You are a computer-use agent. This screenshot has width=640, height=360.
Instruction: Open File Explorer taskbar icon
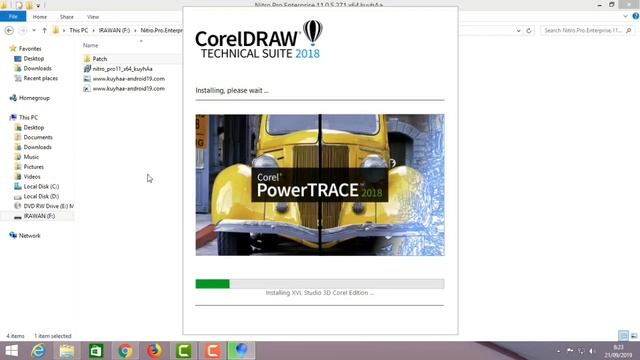(x=67, y=351)
